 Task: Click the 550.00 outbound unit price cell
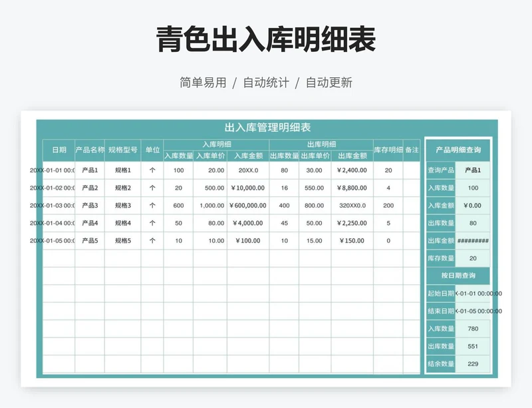tap(315, 188)
